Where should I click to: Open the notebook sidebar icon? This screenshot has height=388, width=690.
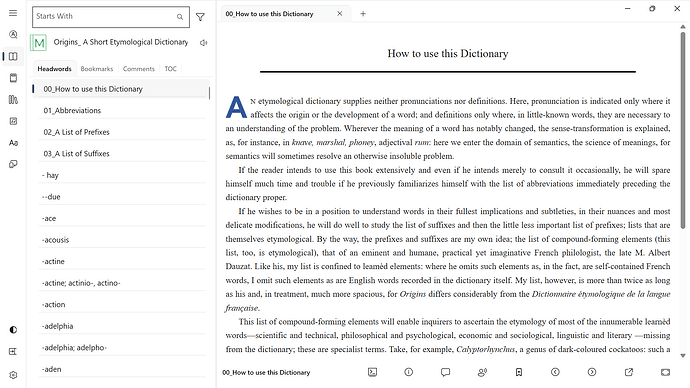point(13,78)
